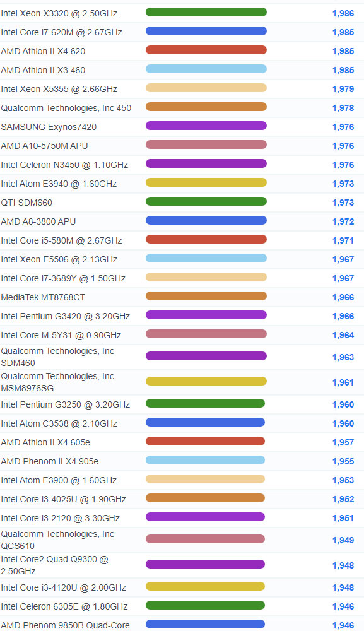
Task: Select the AMD Athlon II X4 620 link
Action: tap(43, 51)
